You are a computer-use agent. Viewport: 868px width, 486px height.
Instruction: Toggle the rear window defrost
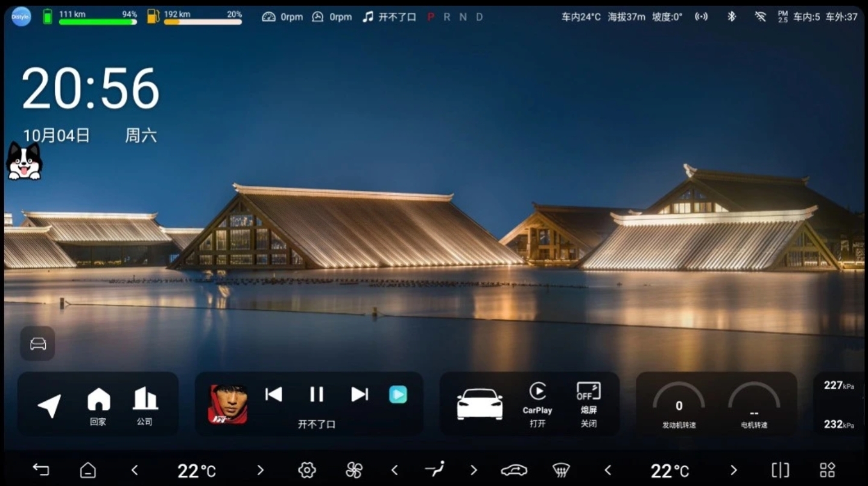point(561,470)
